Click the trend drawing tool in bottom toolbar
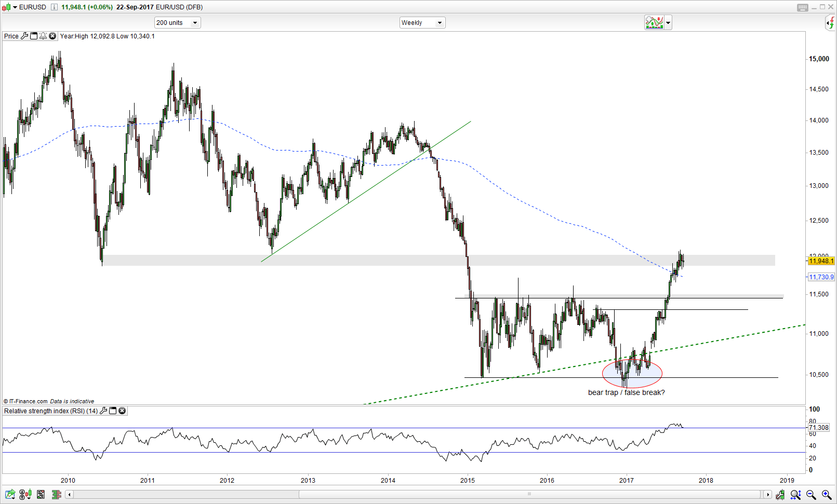837x504 pixels. (10, 494)
